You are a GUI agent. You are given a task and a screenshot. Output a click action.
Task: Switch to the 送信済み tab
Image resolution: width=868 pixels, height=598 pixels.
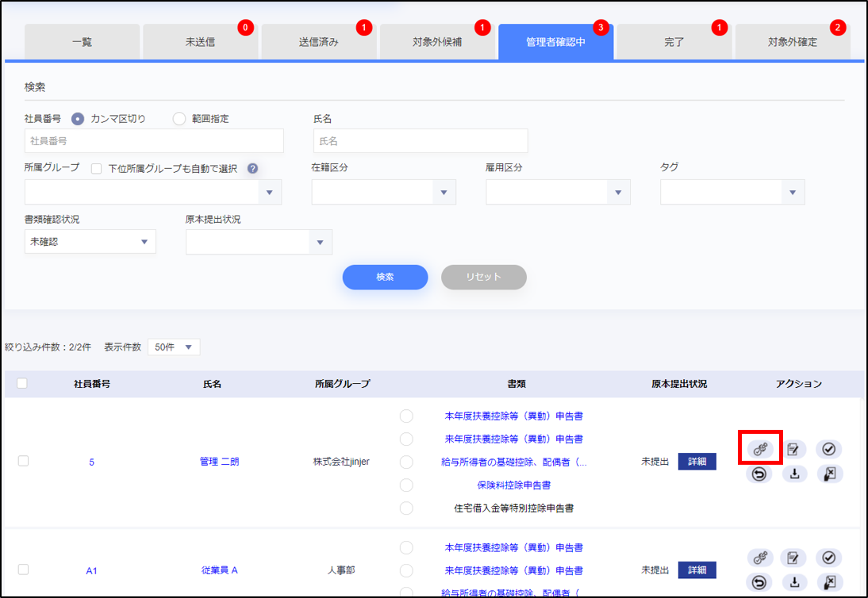tap(319, 41)
